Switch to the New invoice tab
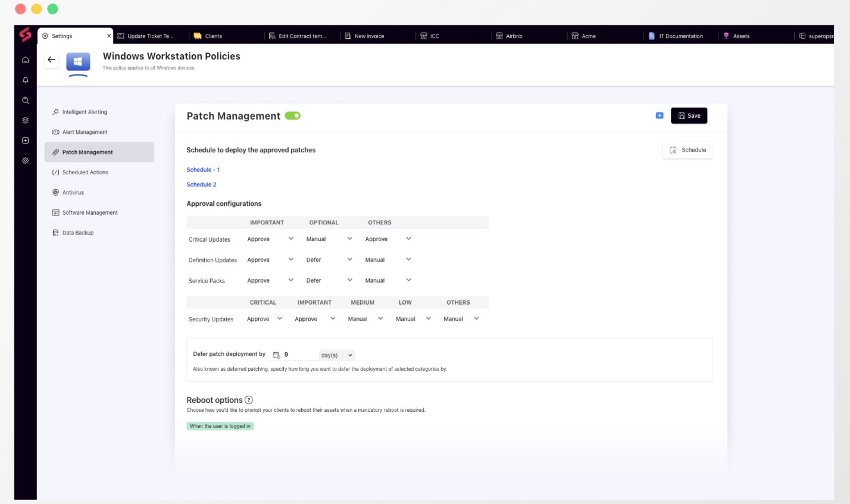The image size is (850, 504). pyautogui.click(x=368, y=36)
